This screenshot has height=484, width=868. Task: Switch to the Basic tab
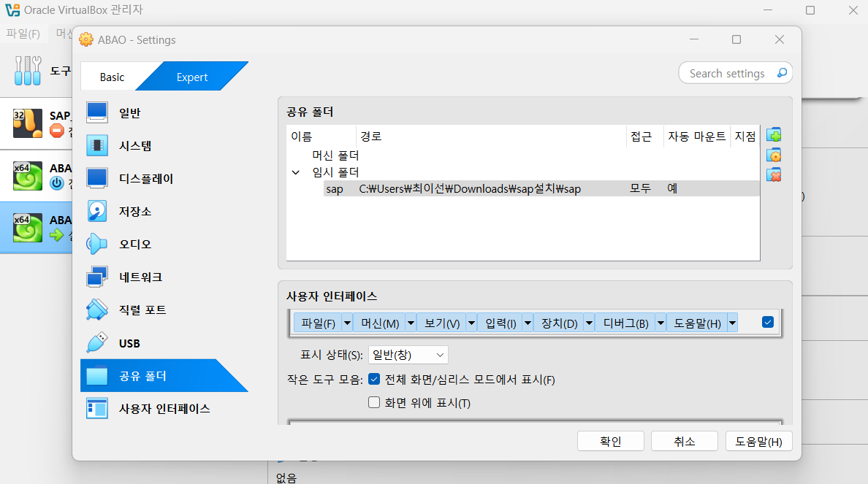pyautogui.click(x=112, y=77)
